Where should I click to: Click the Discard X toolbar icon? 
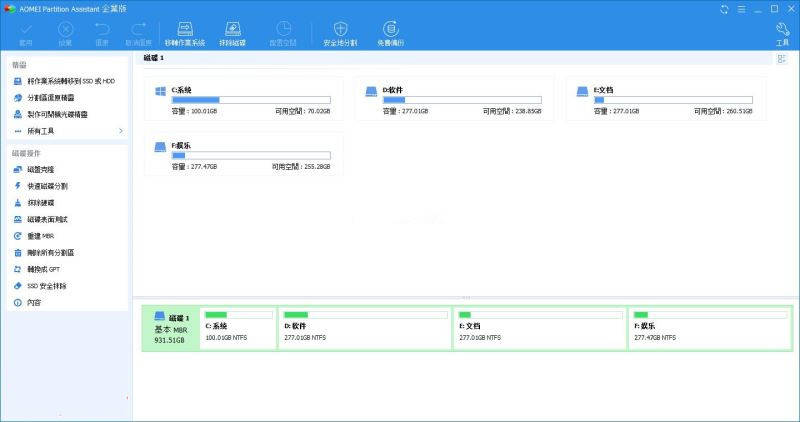(x=65, y=30)
